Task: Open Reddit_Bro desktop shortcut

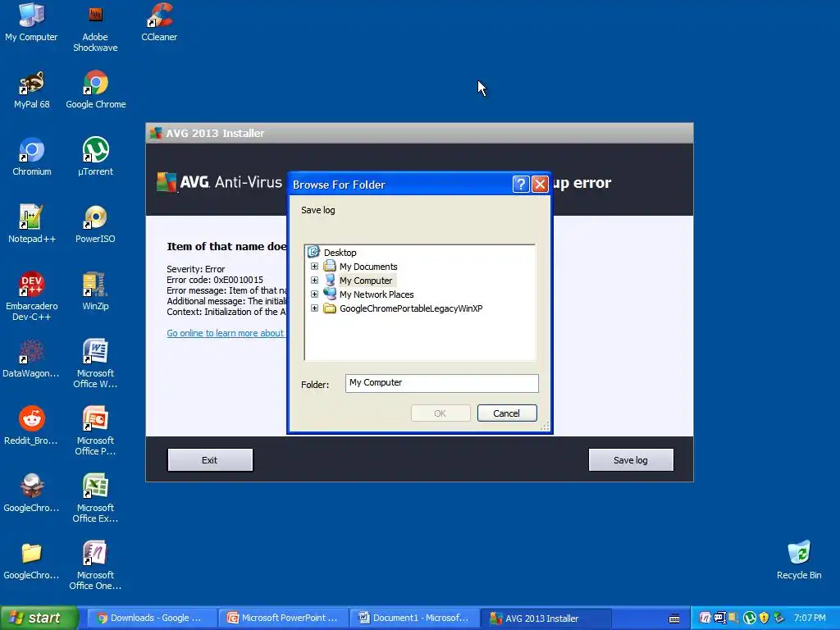Action: (x=31, y=427)
